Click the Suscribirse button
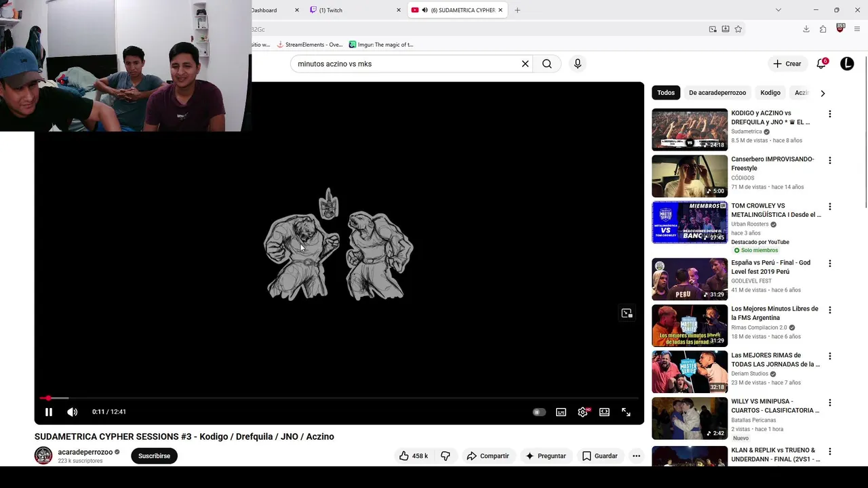Viewport: 868px width, 488px height. pos(154,456)
